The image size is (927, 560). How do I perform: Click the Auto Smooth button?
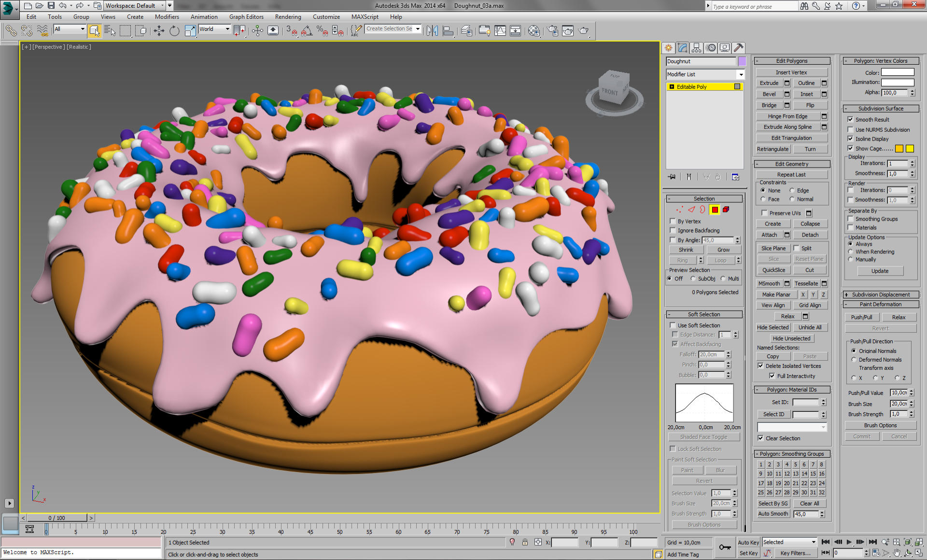[x=773, y=514]
